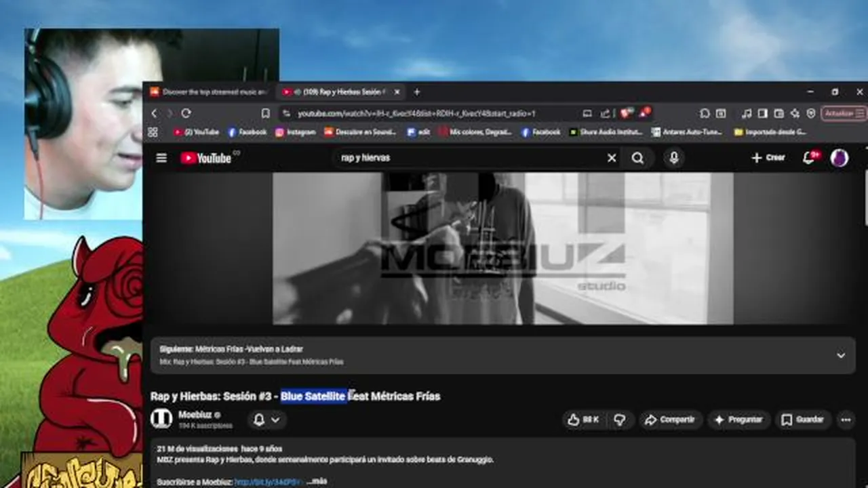Dislike the video with thumbs down

click(620, 420)
